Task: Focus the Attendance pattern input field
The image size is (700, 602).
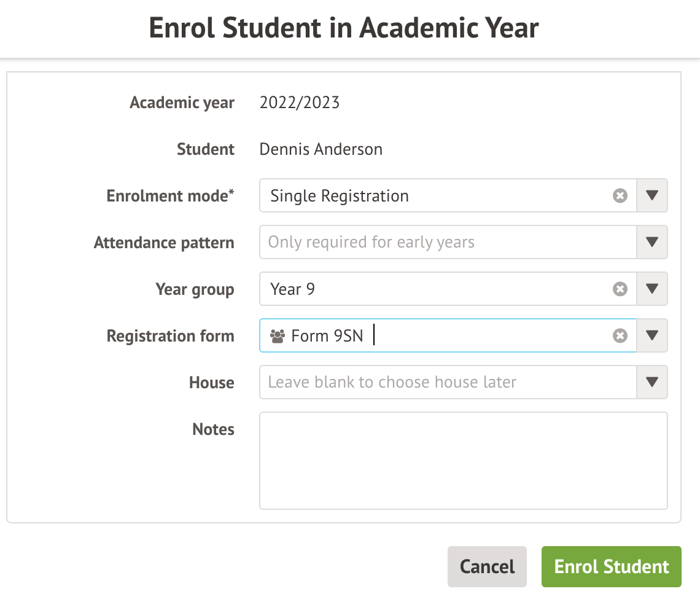Action: click(x=448, y=242)
